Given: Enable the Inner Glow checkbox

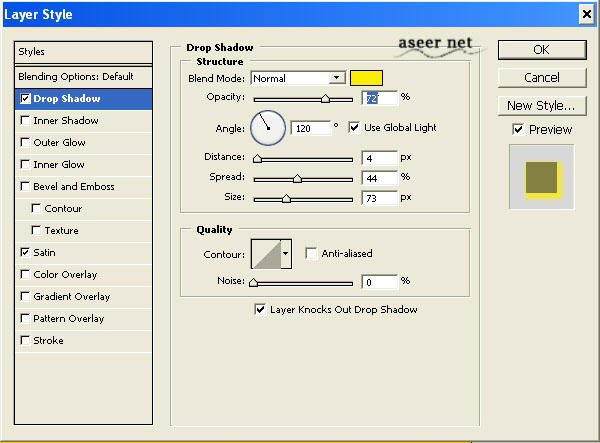Looking at the screenshot, I should pyautogui.click(x=25, y=164).
